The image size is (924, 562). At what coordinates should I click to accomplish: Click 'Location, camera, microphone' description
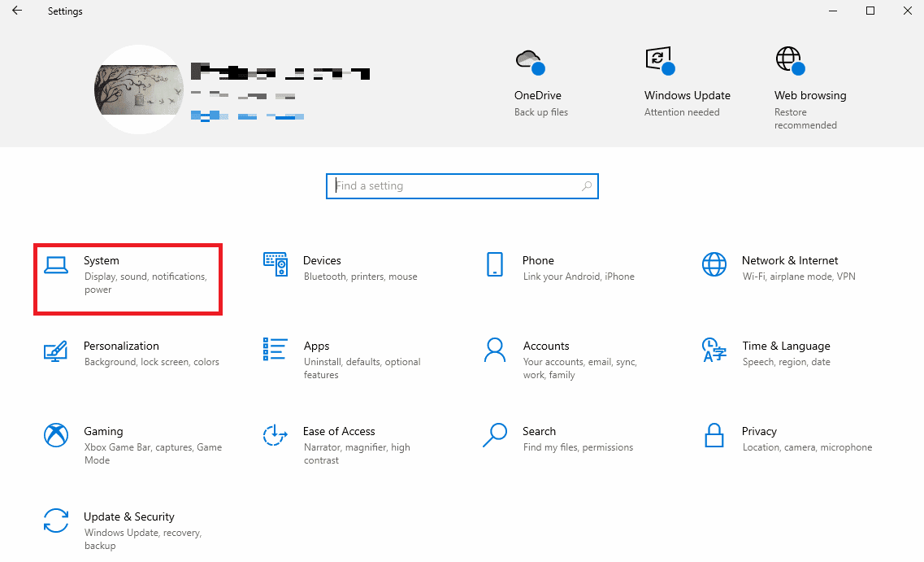(x=807, y=447)
